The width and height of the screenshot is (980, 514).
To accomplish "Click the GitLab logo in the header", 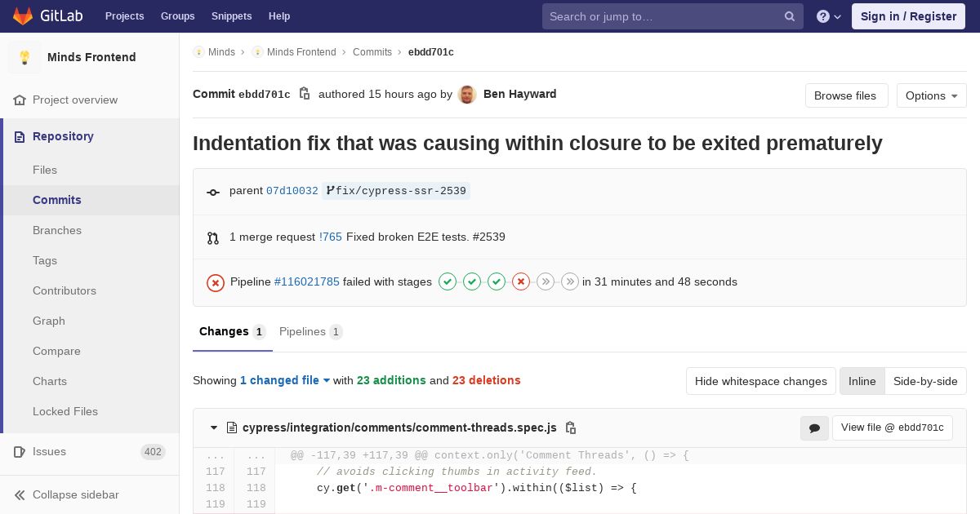I will coord(48,16).
